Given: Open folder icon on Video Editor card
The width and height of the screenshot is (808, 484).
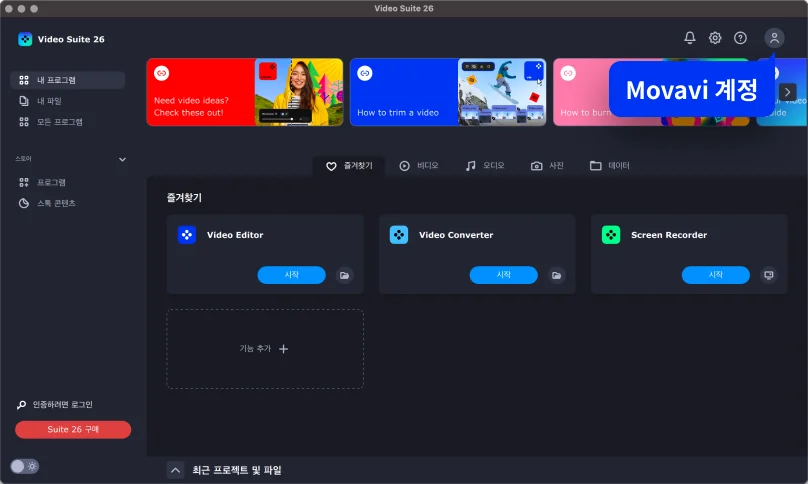Looking at the screenshot, I should 345,275.
